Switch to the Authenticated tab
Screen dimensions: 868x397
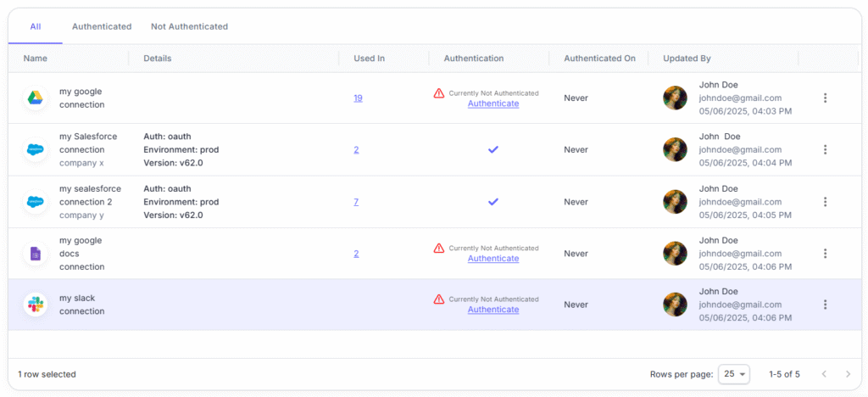102,26
